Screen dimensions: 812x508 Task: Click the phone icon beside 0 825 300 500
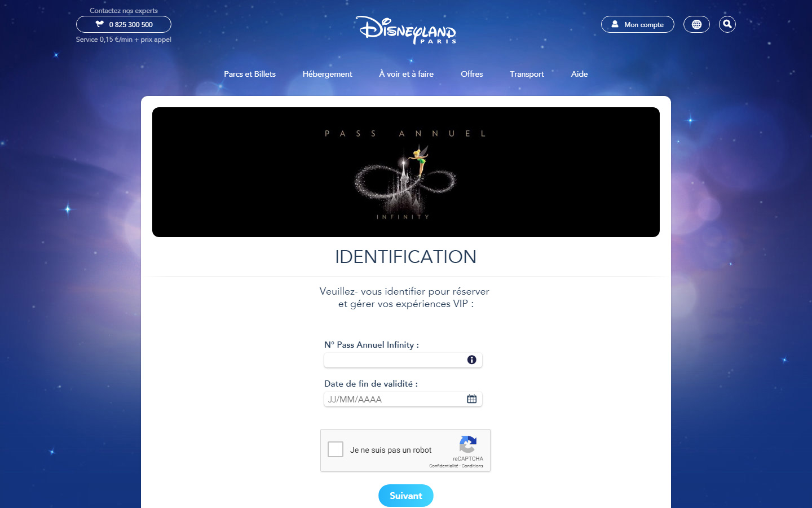point(100,24)
